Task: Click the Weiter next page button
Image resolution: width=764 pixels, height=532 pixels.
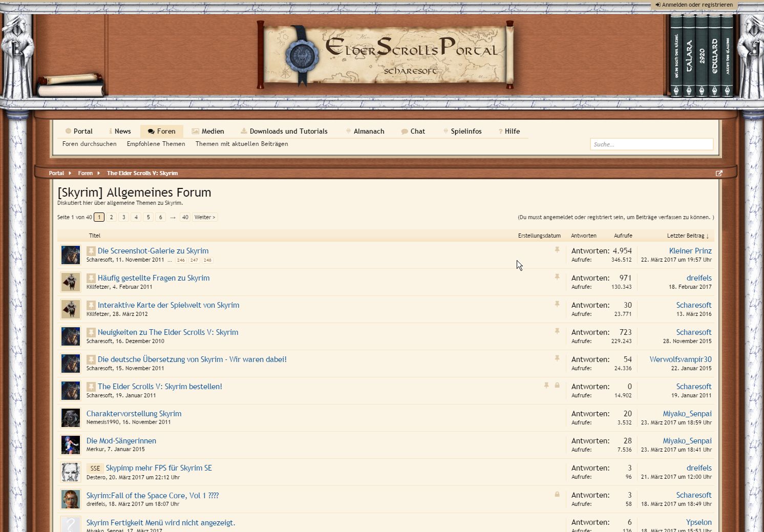Action: (204, 217)
